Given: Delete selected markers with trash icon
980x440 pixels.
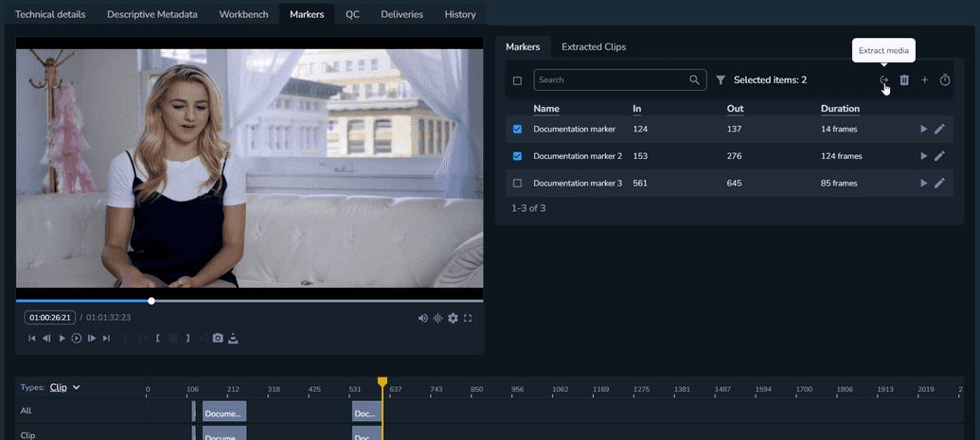Looking at the screenshot, I should tap(904, 80).
